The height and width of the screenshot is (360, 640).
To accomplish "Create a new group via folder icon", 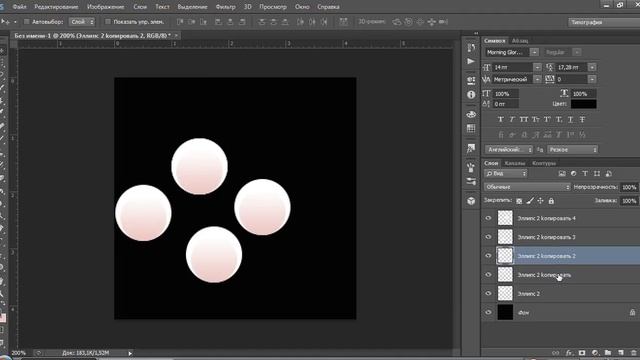I will (608, 353).
